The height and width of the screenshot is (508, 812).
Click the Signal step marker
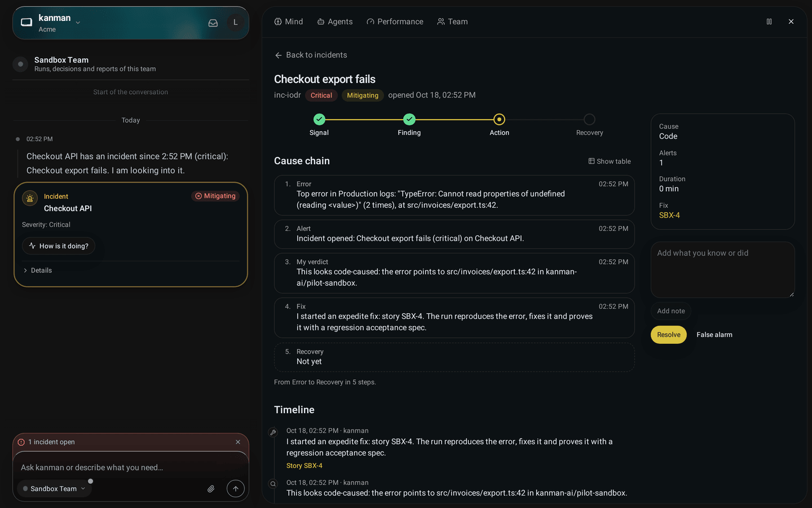(x=319, y=119)
